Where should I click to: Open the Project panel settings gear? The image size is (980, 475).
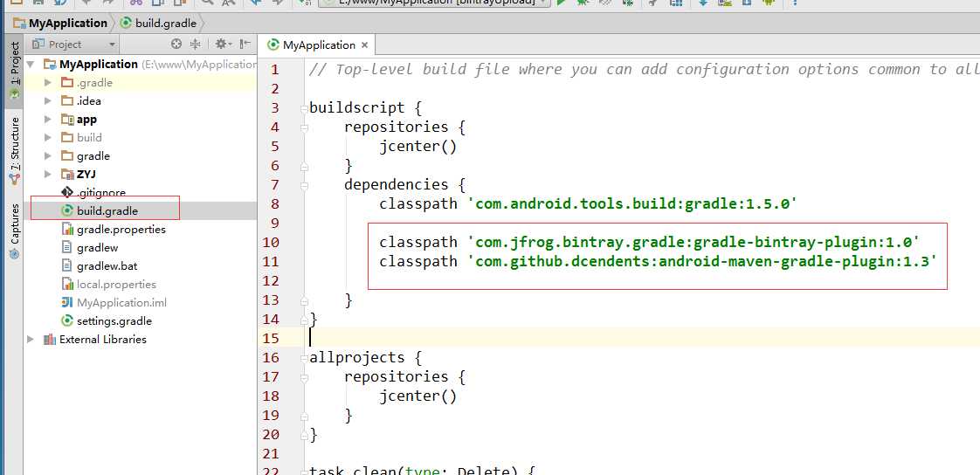click(221, 44)
